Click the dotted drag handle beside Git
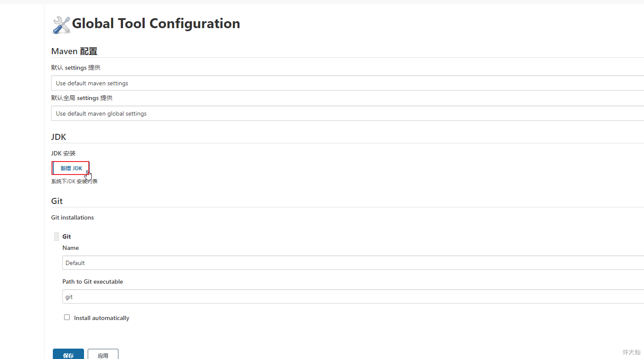Image resolution: width=644 pixels, height=359 pixels. click(x=56, y=236)
